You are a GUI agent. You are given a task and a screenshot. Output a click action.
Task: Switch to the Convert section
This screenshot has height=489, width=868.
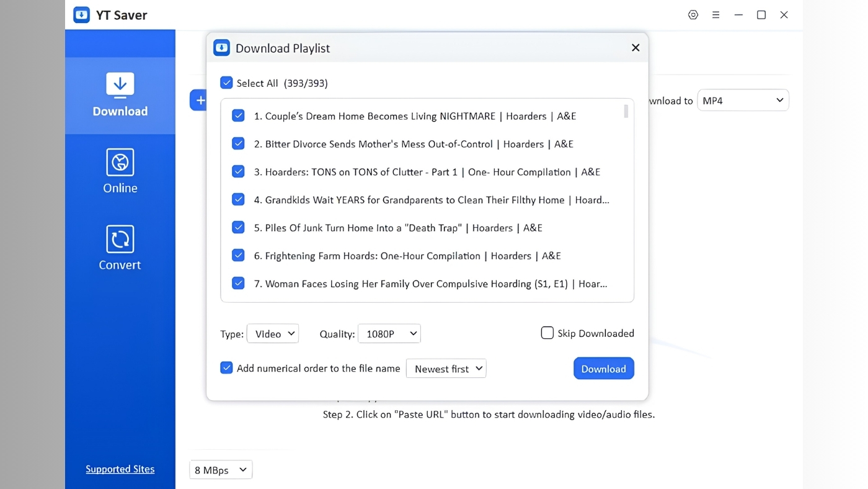point(120,248)
